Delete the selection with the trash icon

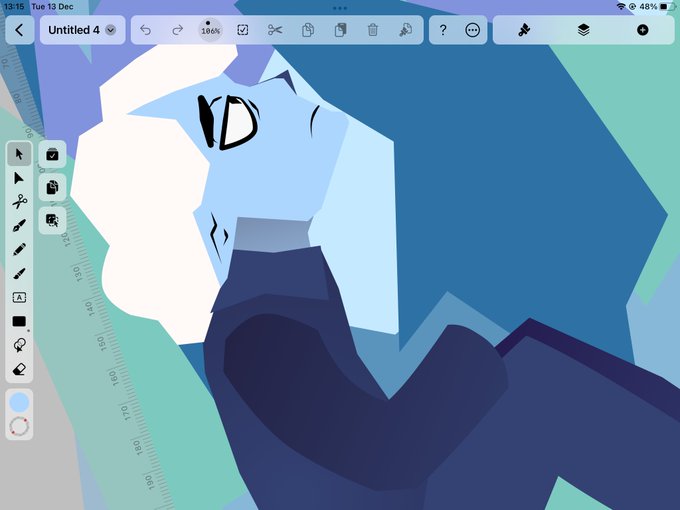click(373, 30)
